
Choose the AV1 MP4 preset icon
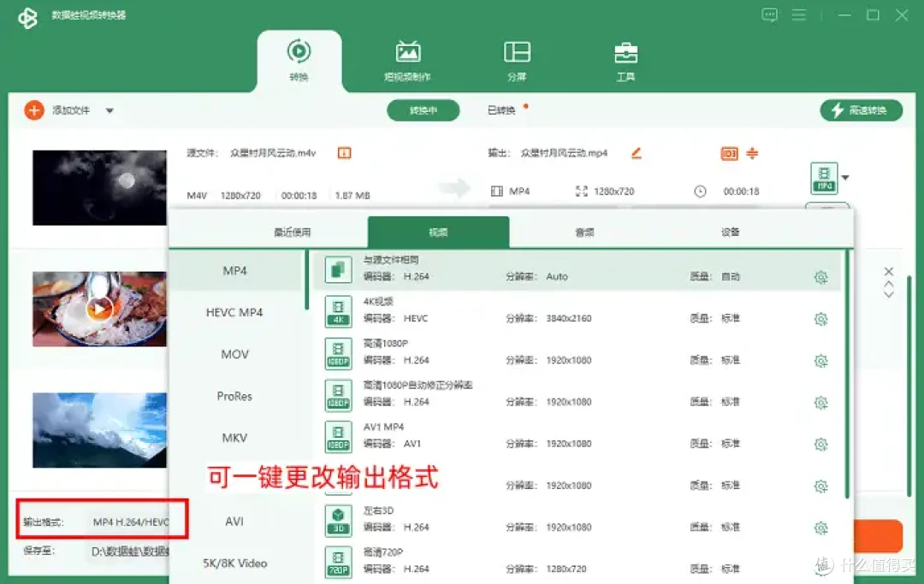point(338,437)
